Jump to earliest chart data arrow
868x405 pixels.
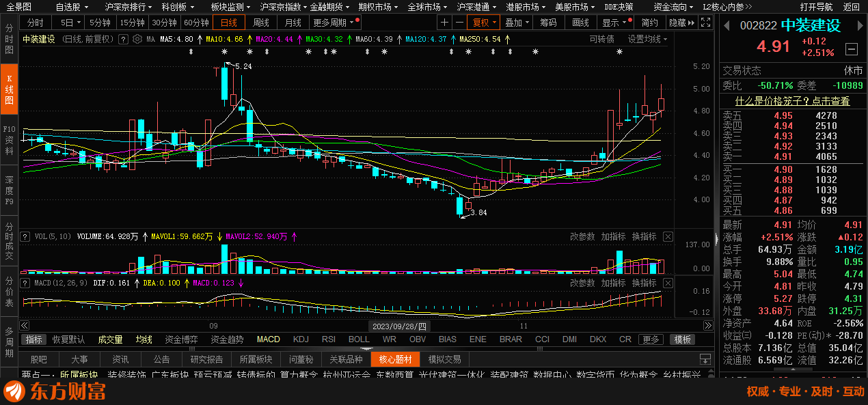coord(25,326)
